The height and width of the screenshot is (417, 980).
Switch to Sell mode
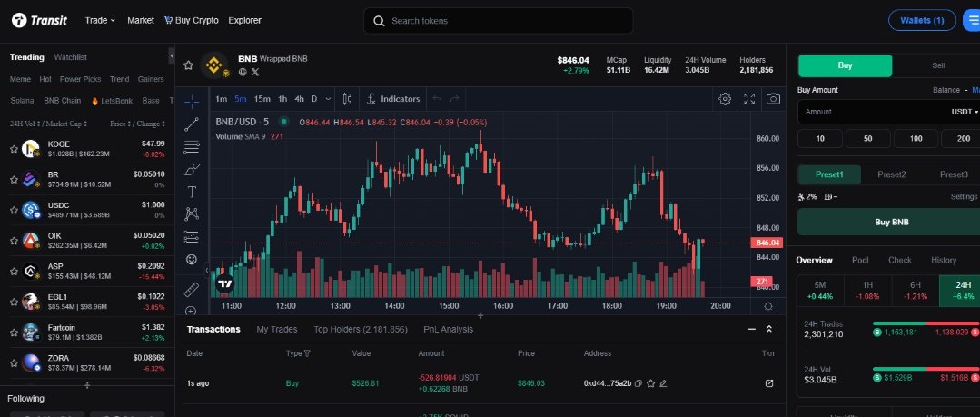tap(938, 65)
